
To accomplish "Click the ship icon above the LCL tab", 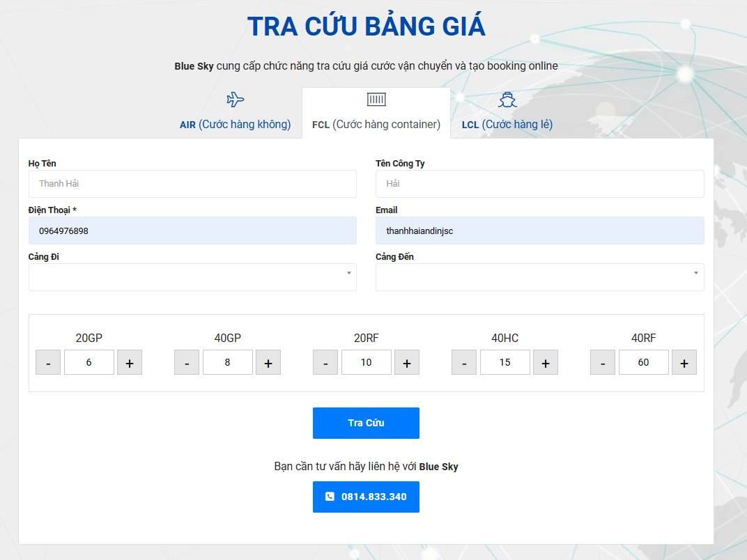I will point(507,100).
